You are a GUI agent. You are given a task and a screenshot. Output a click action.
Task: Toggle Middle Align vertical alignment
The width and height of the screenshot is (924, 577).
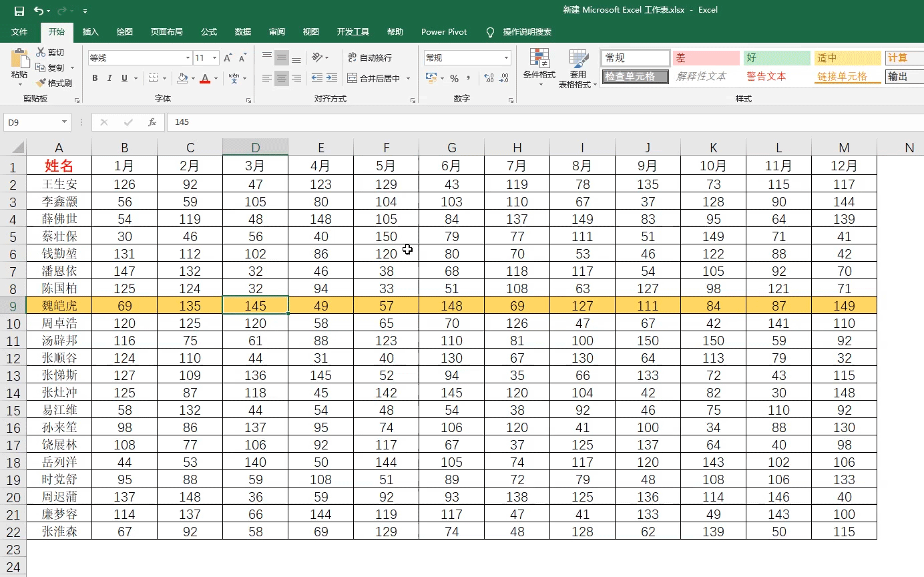click(282, 57)
